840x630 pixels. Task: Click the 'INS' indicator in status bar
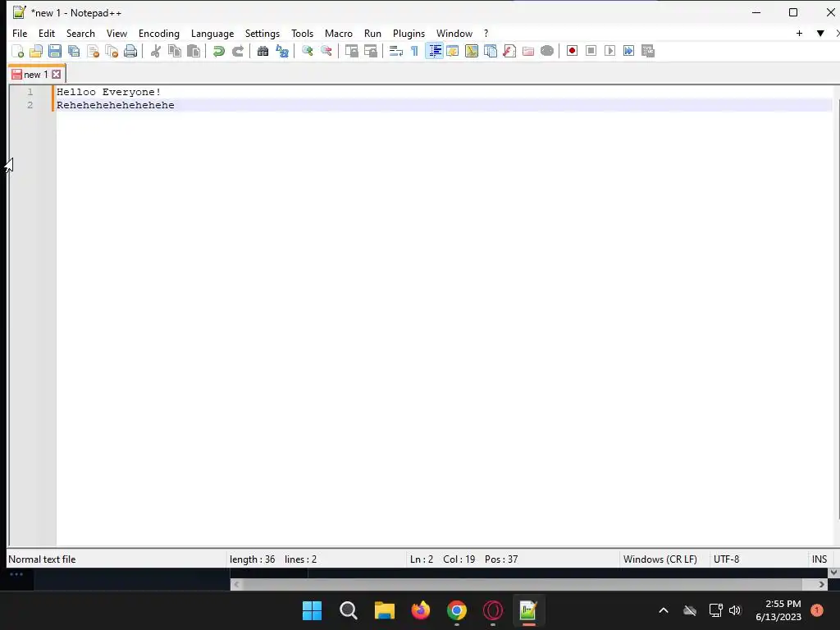click(819, 559)
